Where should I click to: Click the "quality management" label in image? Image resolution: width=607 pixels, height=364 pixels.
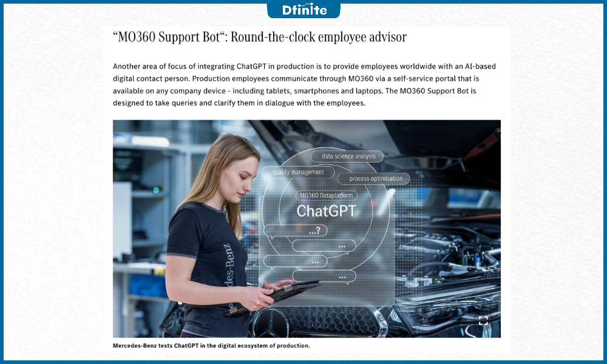coord(298,172)
